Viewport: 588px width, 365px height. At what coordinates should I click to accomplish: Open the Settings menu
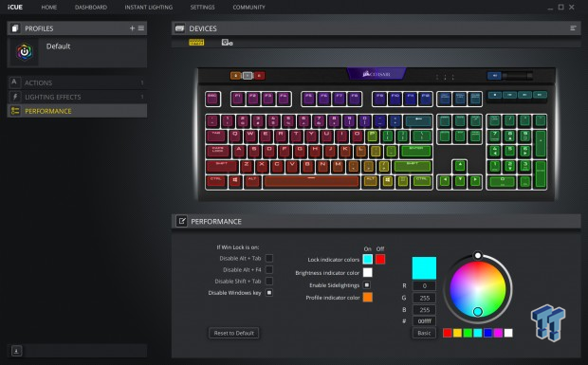click(203, 8)
